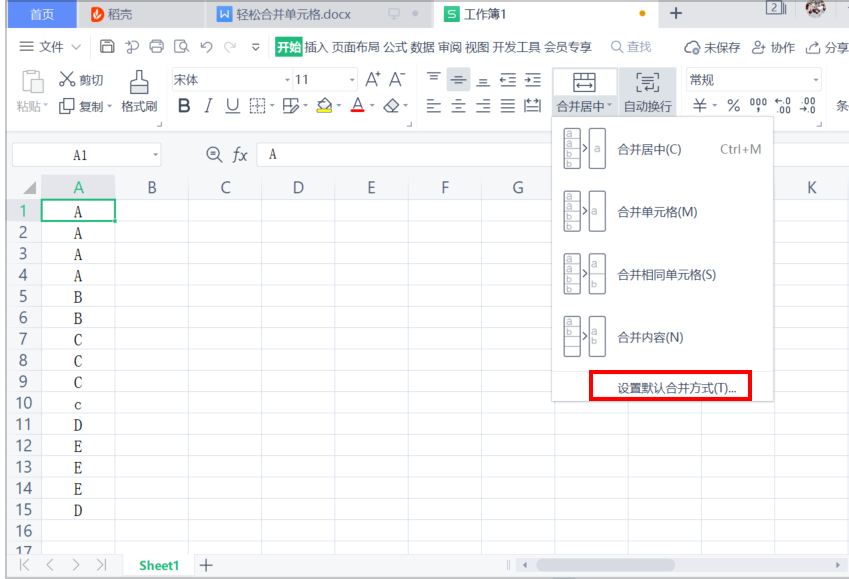Expand the A1 name box dropdown
Image resolution: width=849 pixels, height=579 pixels.
tap(155, 155)
